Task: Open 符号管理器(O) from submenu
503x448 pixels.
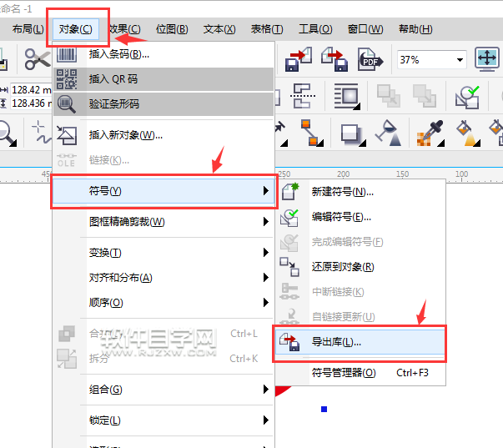Action: (x=360, y=373)
